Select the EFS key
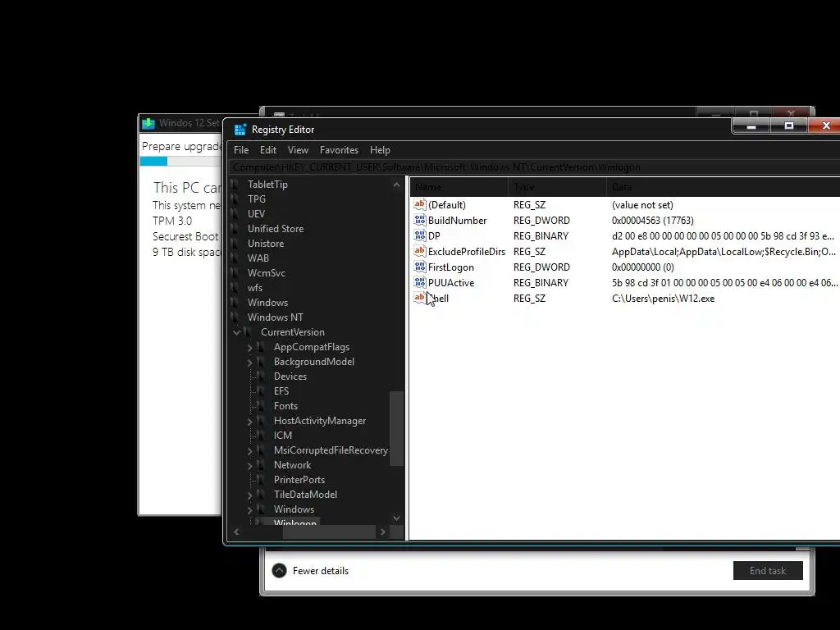 click(281, 391)
